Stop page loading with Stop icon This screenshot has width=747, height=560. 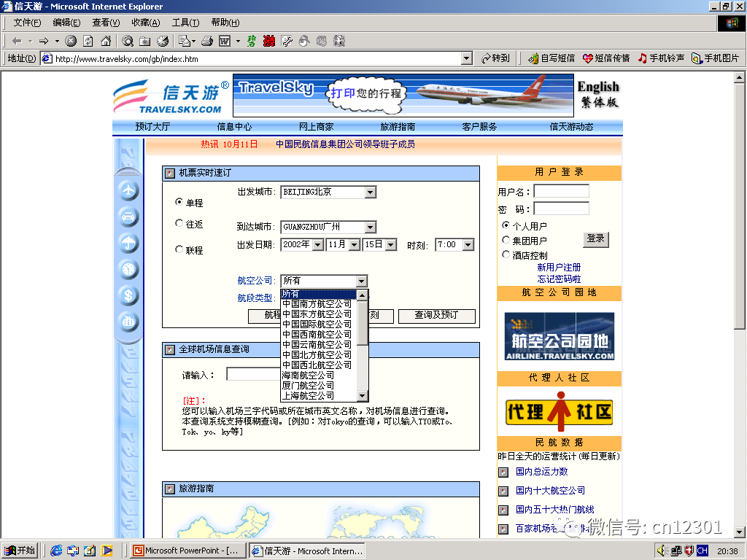pyautogui.click(x=71, y=41)
